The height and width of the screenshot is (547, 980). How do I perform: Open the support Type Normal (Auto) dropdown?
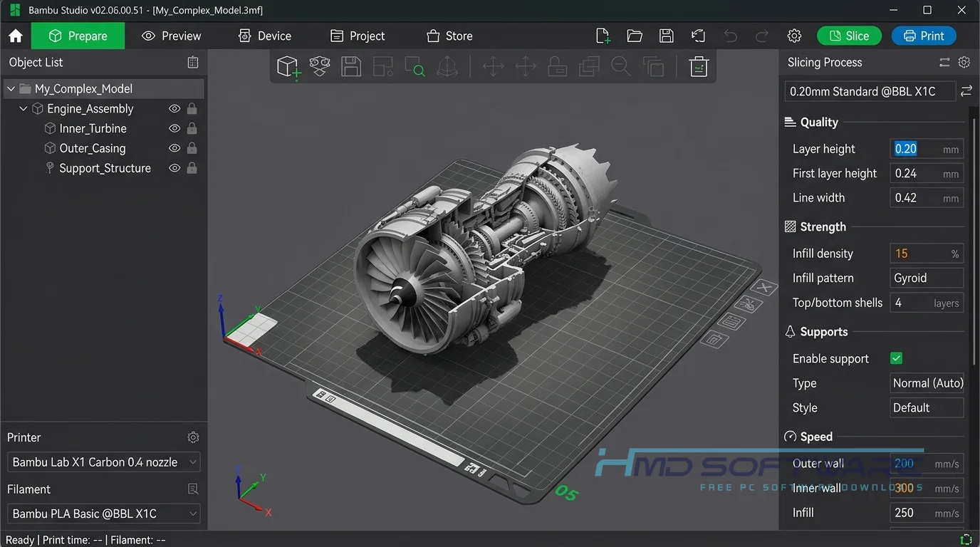coord(927,383)
